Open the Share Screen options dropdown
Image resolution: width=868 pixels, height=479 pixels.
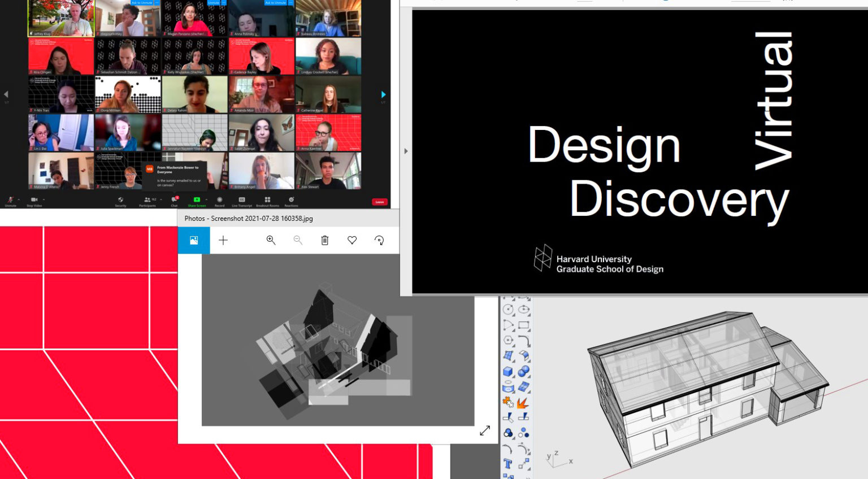pos(205,199)
